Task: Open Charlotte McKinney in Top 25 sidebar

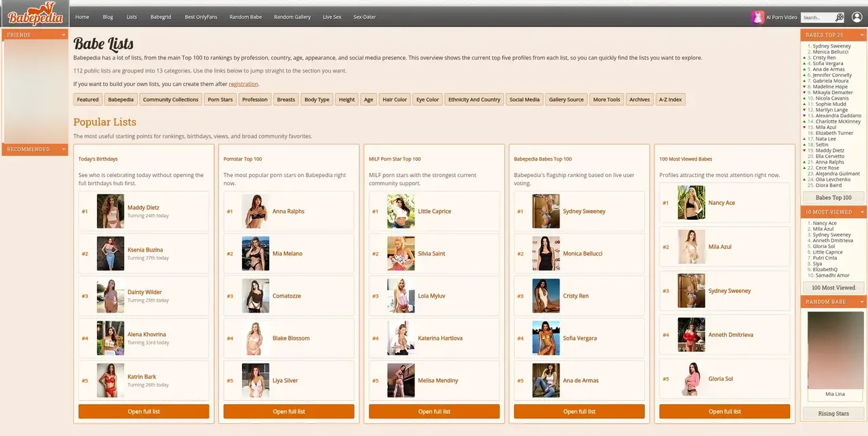Action: pos(837,121)
